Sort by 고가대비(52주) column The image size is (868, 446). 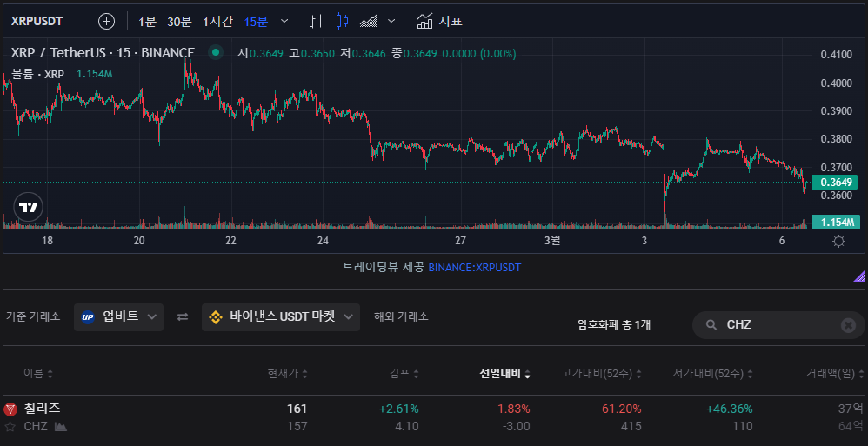pos(601,374)
